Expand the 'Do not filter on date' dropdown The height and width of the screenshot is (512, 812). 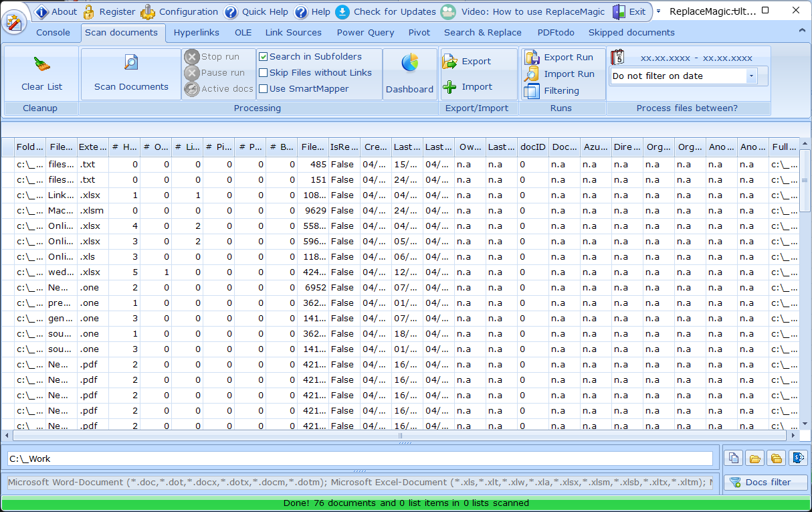[751, 76]
